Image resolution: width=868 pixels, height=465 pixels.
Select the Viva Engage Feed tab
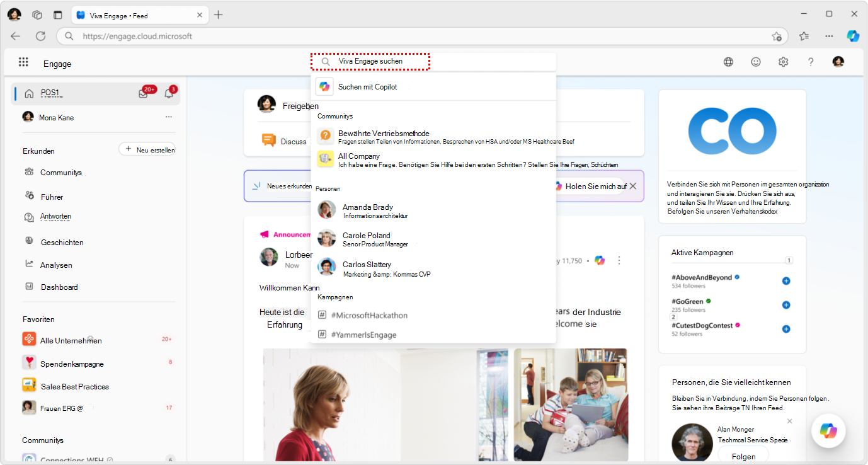[x=139, y=15]
